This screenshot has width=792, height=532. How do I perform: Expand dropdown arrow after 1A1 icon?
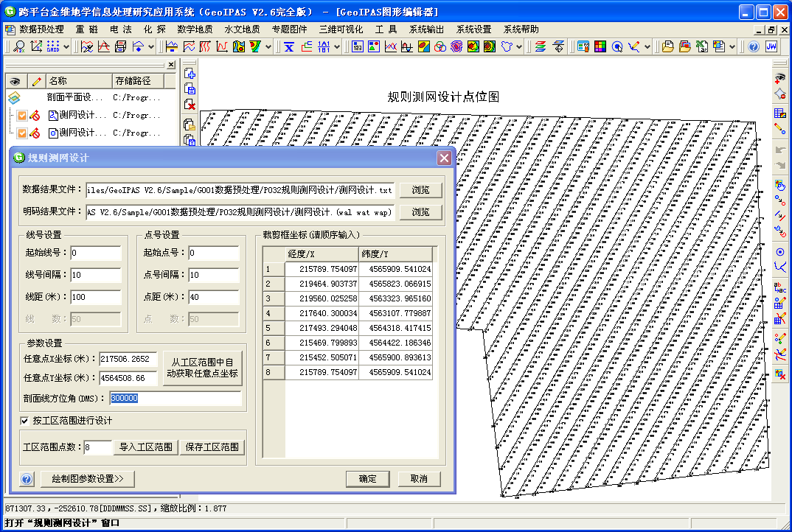click(x=337, y=47)
